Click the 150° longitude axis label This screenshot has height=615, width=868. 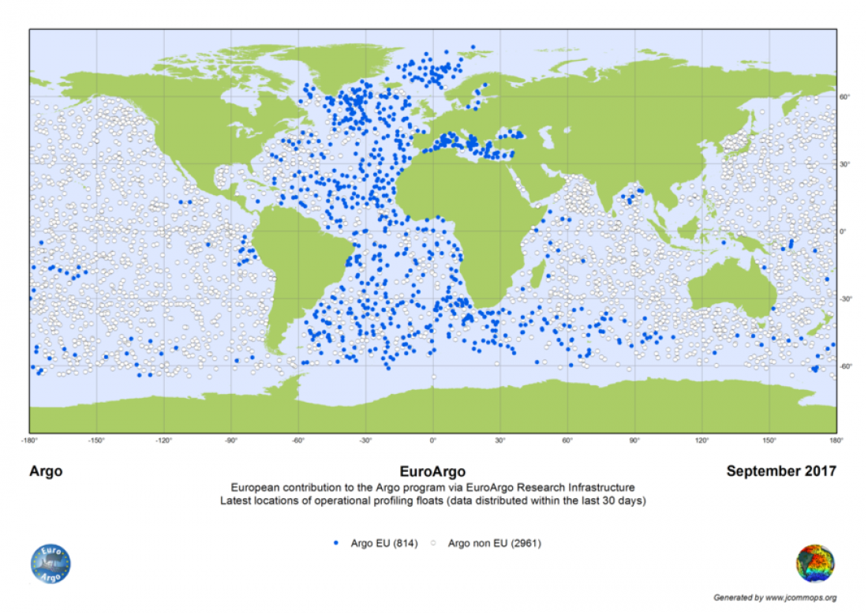(x=769, y=441)
